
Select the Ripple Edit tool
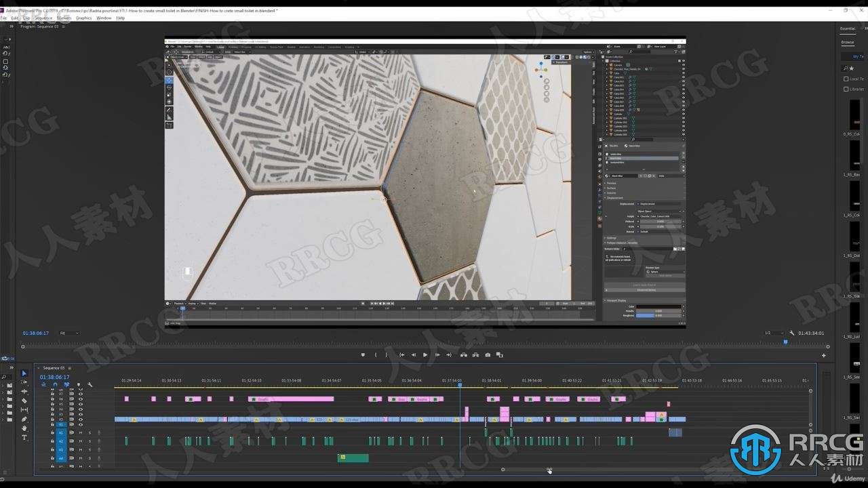coord(24,391)
